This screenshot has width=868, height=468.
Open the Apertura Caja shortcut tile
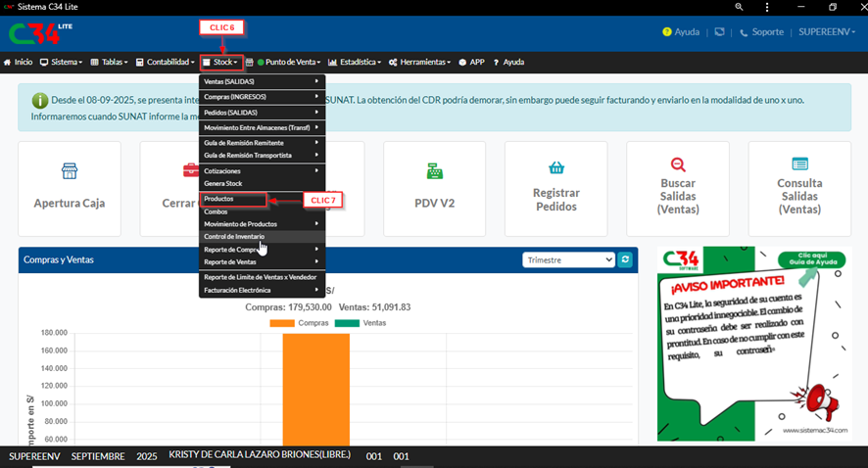coord(69,188)
